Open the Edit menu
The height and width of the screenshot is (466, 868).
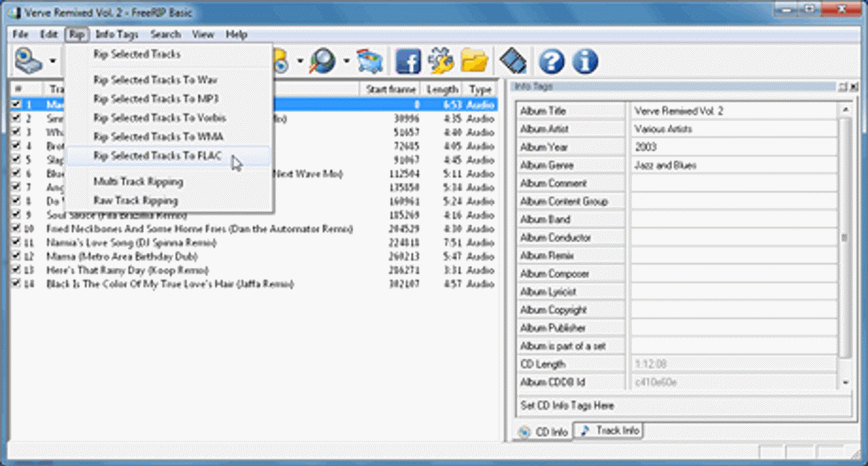(x=49, y=34)
